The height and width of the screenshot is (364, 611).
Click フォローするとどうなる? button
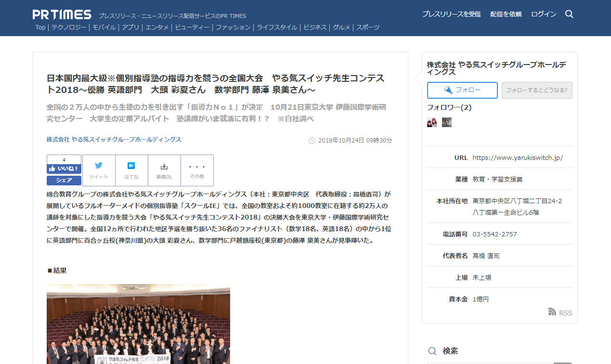click(537, 90)
